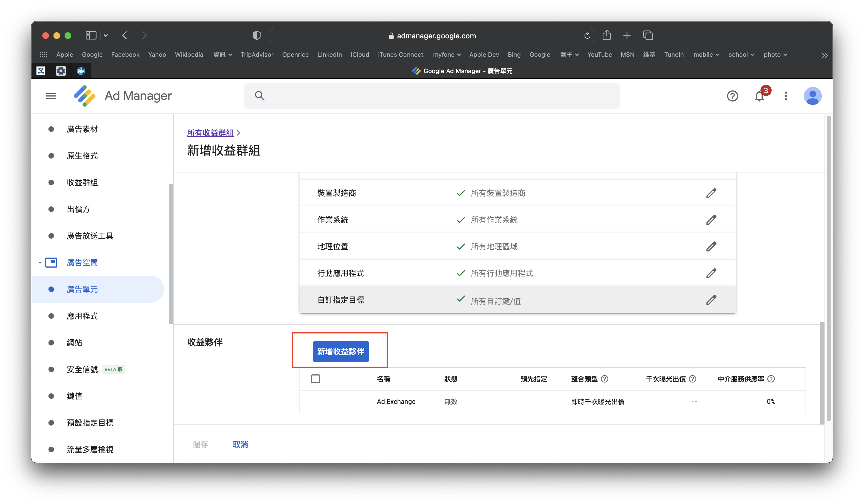Open 安全信號 BETA in the sidebar

95,370
